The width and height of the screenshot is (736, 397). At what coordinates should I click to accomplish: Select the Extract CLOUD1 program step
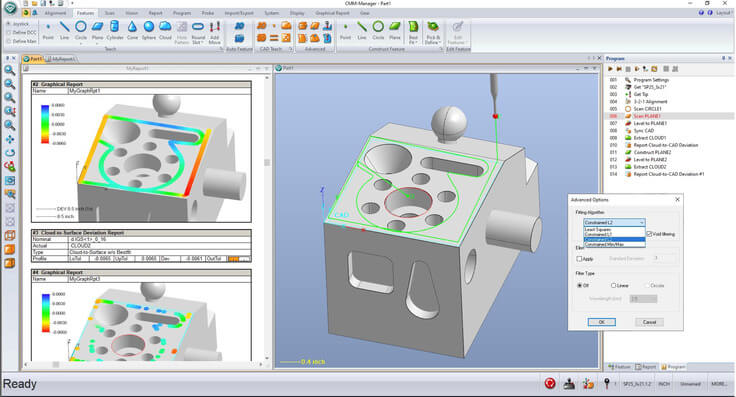pyautogui.click(x=649, y=138)
